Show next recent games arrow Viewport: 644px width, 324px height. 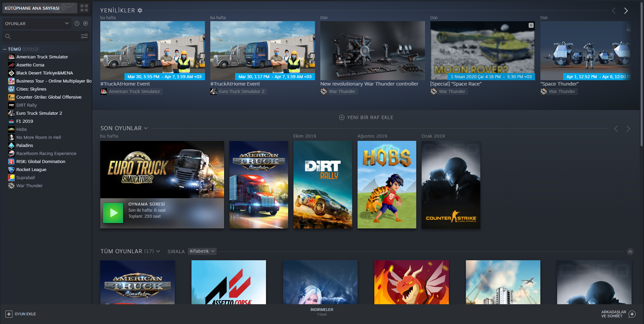click(x=628, y=129)
